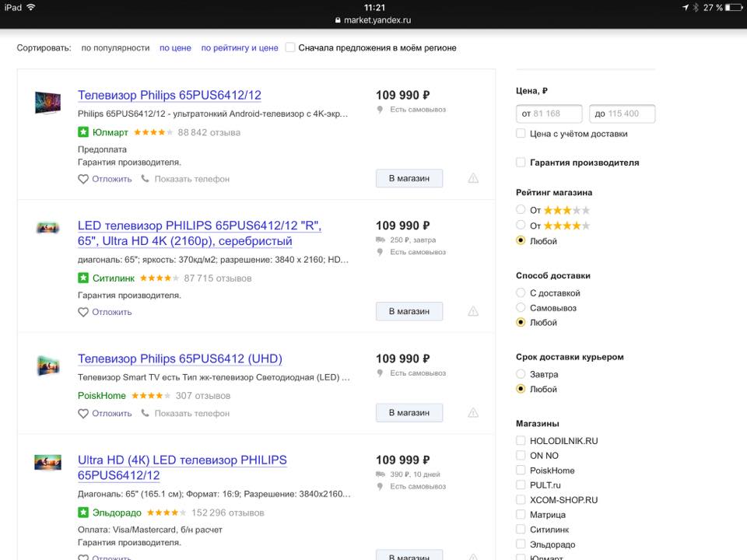Choose 'Самовывоз' delivery method

click(x=521, y=308)
